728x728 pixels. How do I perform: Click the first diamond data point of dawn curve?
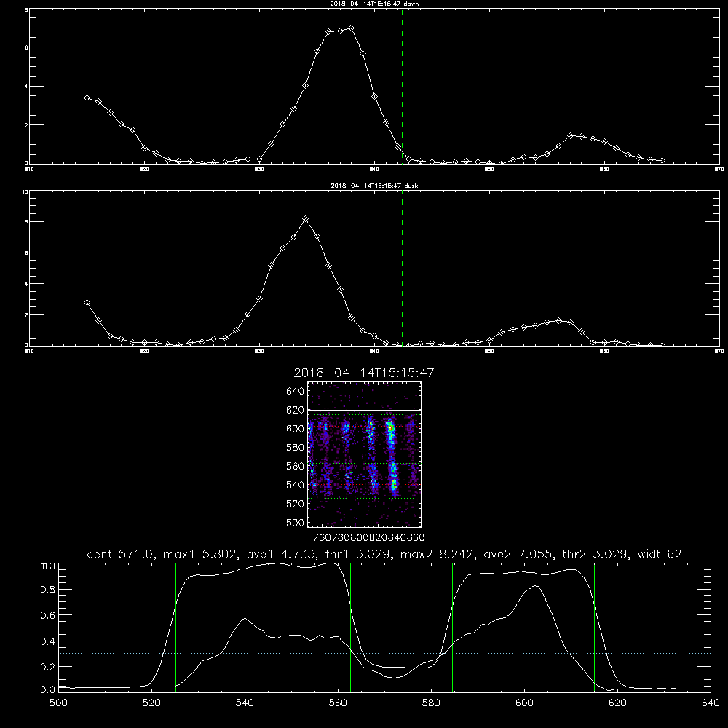tap(87, 98)
